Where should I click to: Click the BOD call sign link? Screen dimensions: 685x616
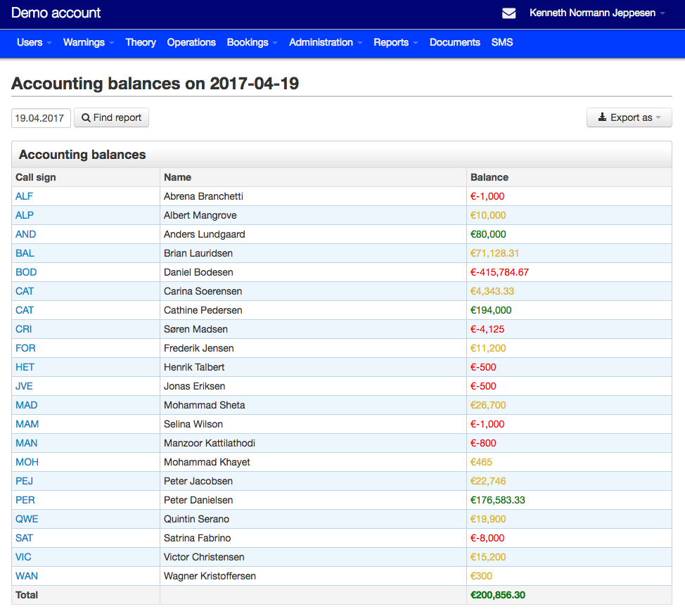coord(26,272)
